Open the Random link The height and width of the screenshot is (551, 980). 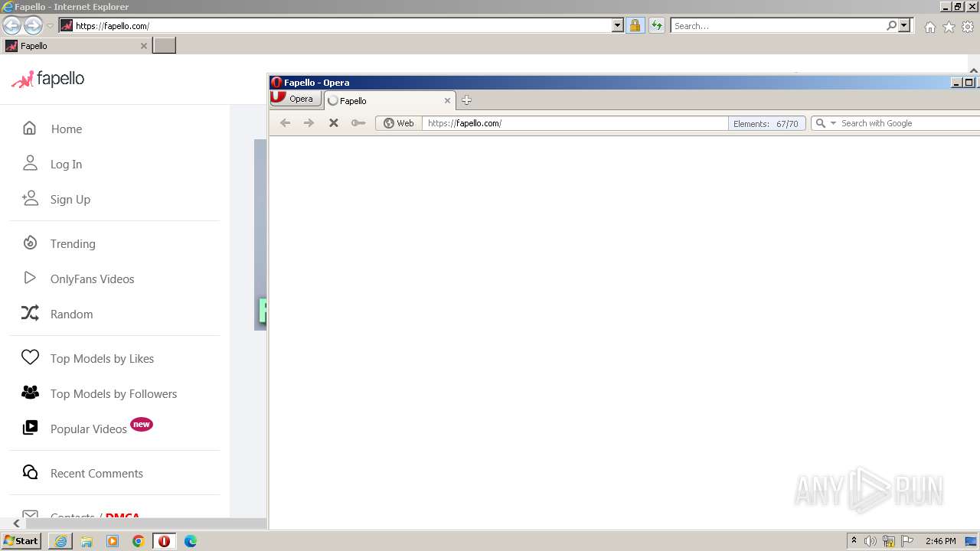tap(71, 314)
